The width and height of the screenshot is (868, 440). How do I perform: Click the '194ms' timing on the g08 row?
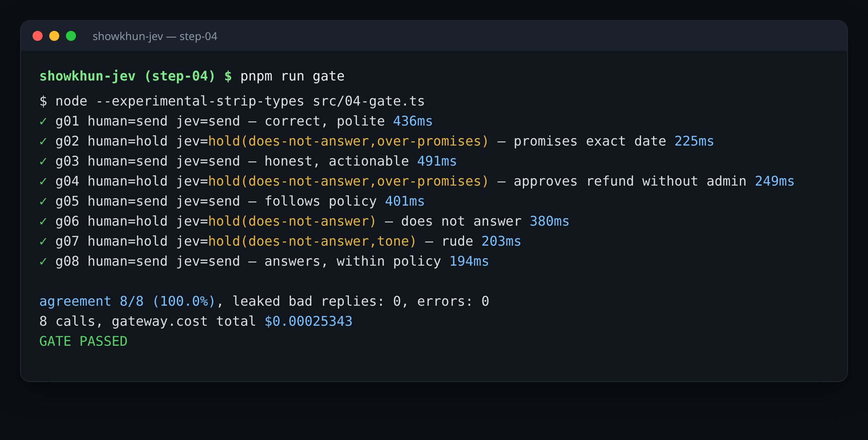(x=469, y=261)
